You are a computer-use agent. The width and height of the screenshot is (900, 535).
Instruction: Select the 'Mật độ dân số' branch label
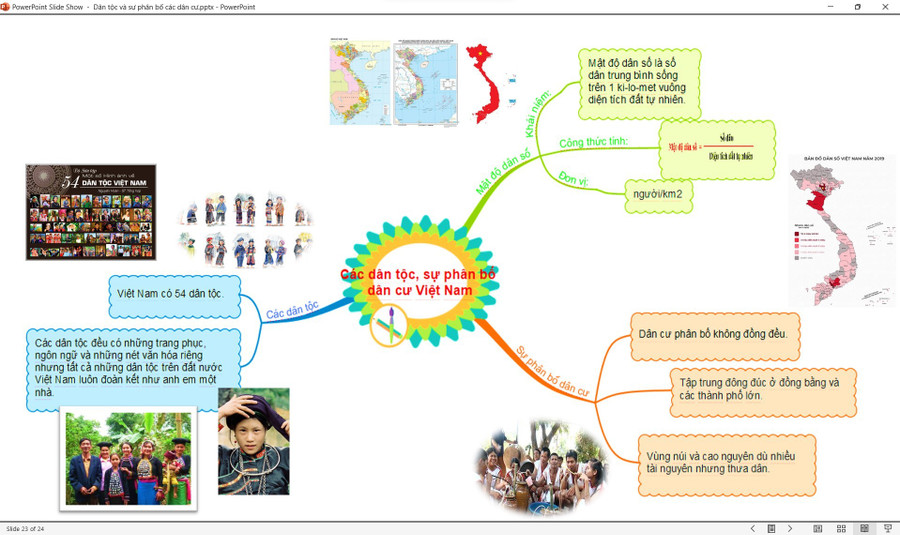tap(503, 168)
